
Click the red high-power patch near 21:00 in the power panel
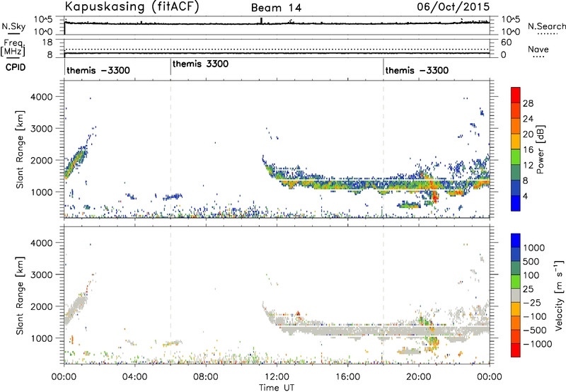(x=435, y=197)
